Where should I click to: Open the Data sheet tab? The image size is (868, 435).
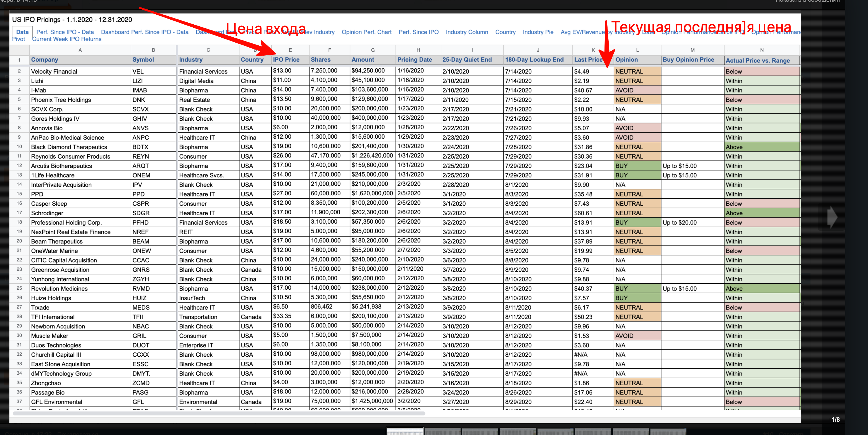point(22,32)
